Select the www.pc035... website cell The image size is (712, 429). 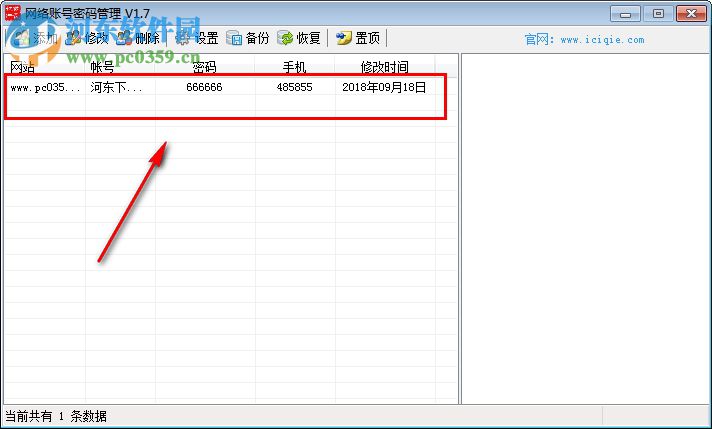click(x=45, y=87)
